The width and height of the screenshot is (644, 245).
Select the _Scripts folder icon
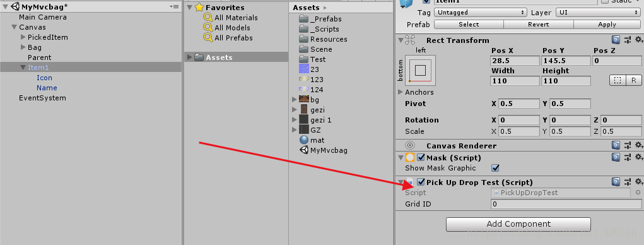point(303,29)
